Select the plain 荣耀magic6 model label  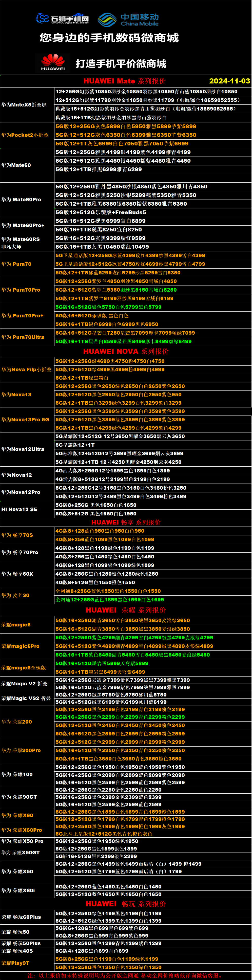16,625
